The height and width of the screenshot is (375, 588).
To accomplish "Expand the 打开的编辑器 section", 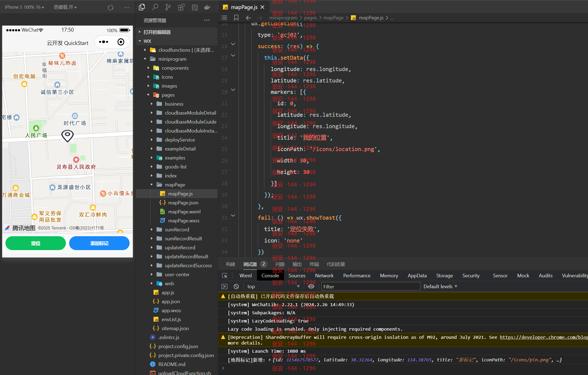I will (x=176, y=32).
